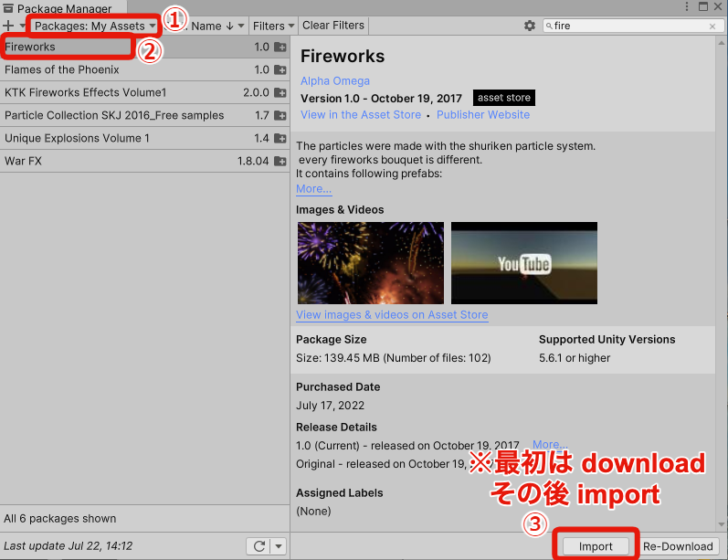The height and width of the screenshot is (560, 728).
Task: Click the All 6 packages shown status text
Action: click(60, 519)
